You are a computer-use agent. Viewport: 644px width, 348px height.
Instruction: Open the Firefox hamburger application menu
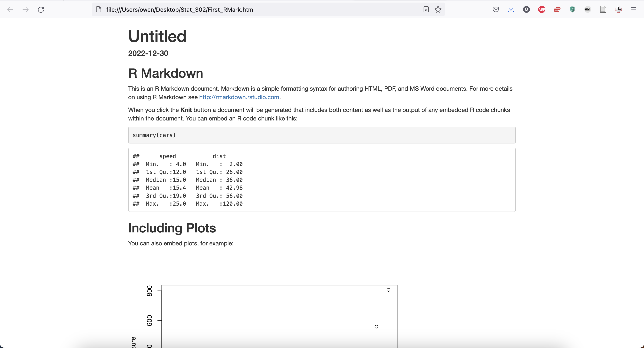pyautogui.click(x=634, y=10)
